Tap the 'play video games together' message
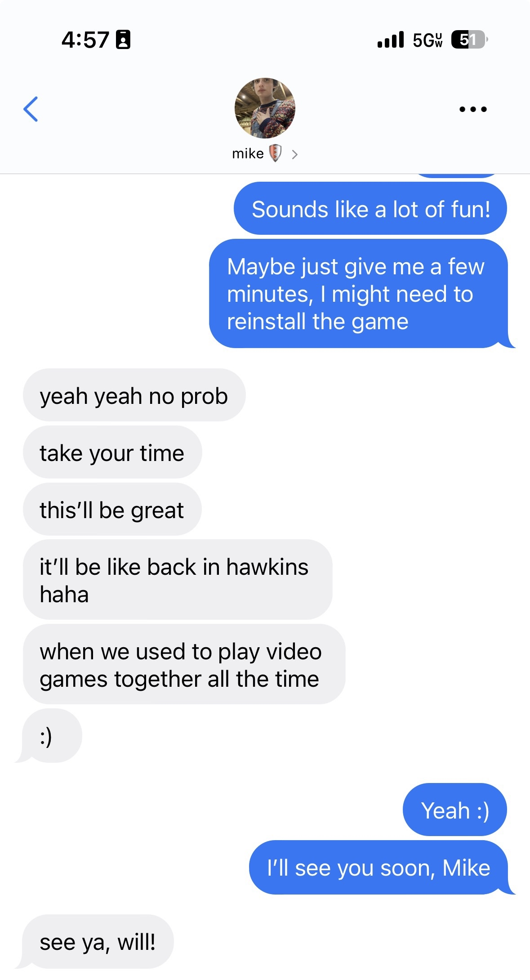 [184, 664]
